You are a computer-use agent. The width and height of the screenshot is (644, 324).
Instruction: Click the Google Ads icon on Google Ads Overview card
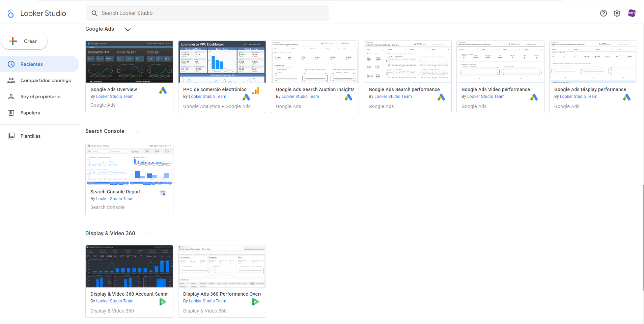coord(163,90)
